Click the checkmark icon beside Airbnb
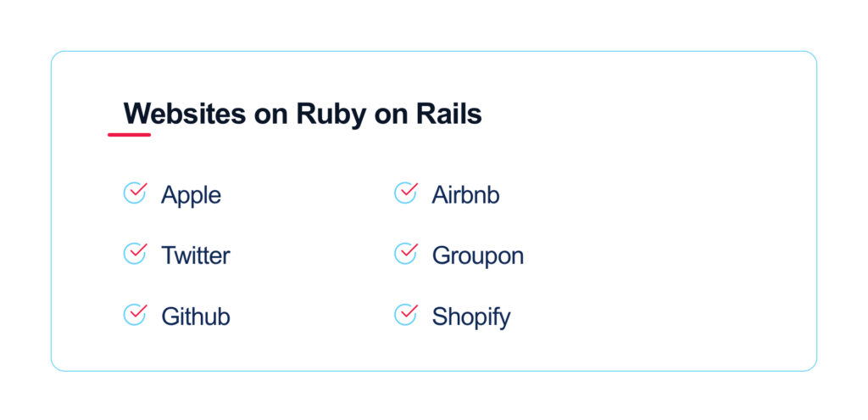The image size is (868, 420). coord(406,193)
